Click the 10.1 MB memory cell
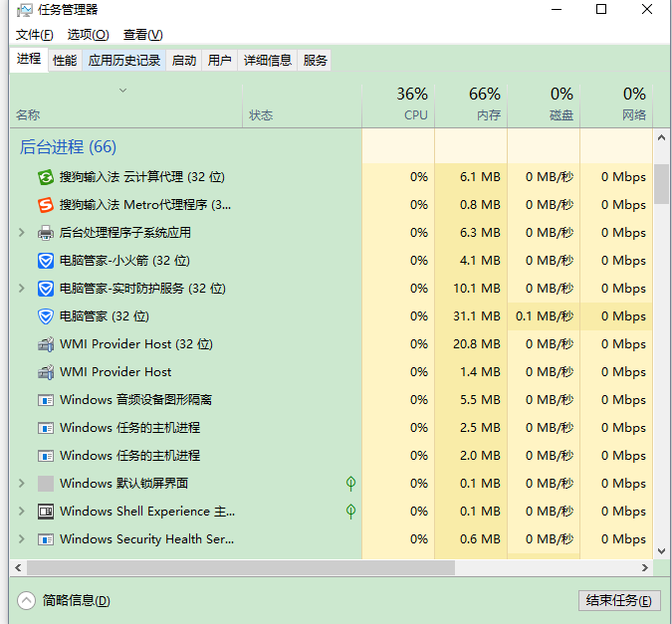This screenshot has width=672, height=624. [471, 289]
